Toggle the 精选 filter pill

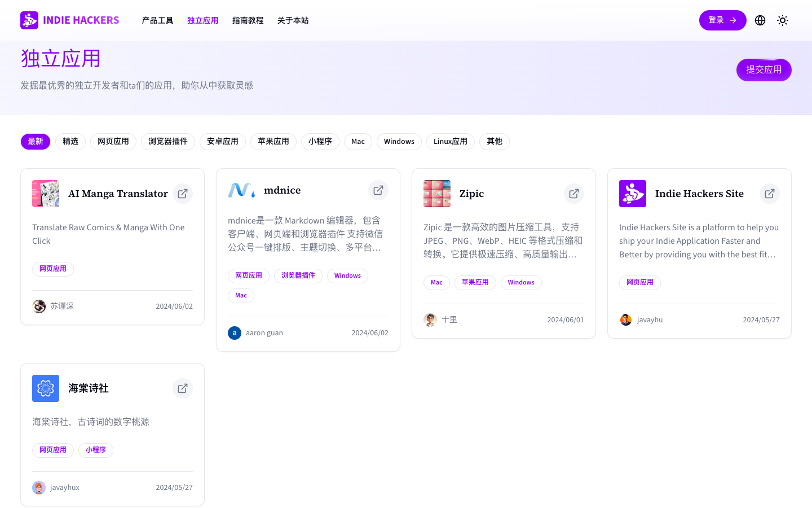pyautogui.click(x=70, y=141)
